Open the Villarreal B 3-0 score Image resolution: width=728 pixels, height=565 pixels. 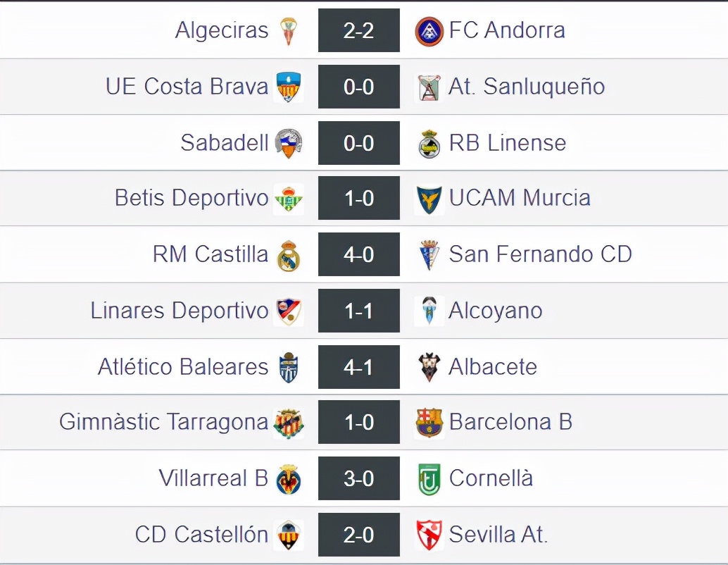[x=359, y=479]
